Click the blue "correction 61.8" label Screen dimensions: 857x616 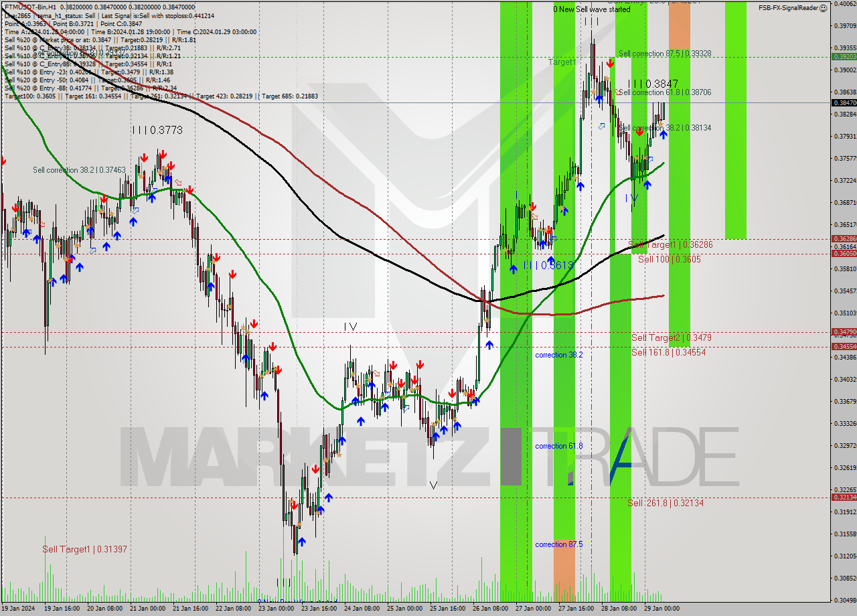(558, 446)
